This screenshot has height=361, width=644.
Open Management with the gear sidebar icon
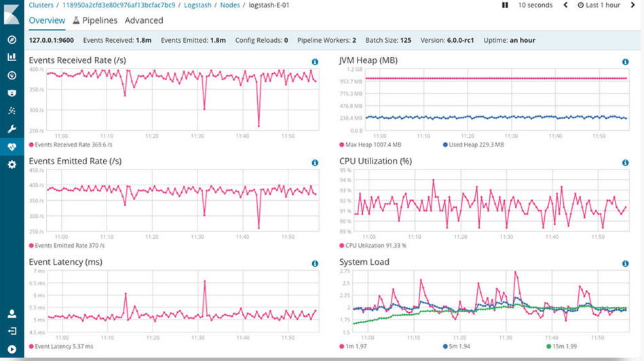(12, 165)
